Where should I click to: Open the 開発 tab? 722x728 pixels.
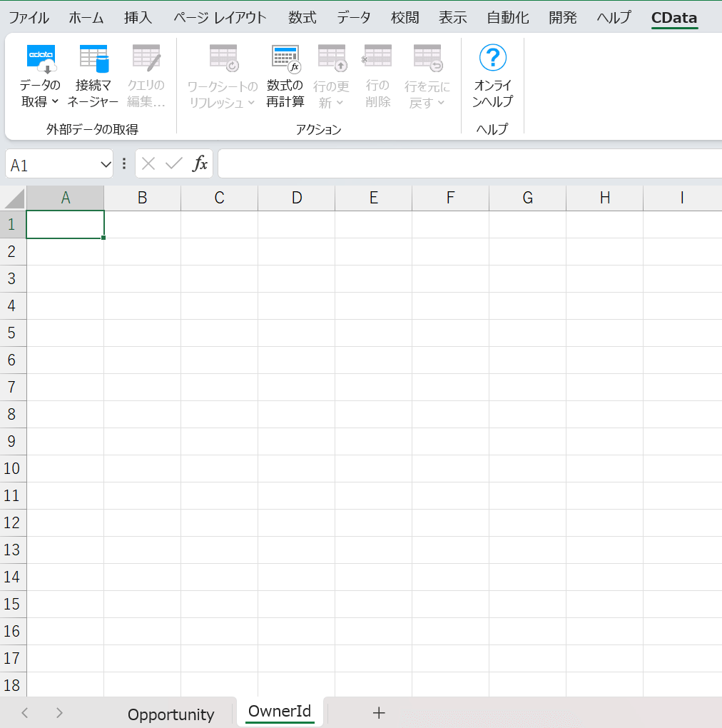(562, 18)
